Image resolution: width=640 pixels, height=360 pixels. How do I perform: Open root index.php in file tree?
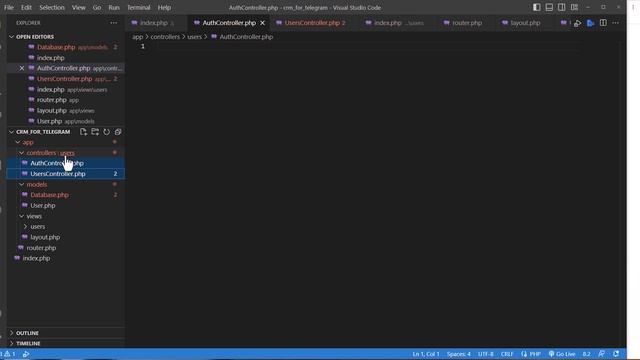pyautogui.click(x=36, y=258)
